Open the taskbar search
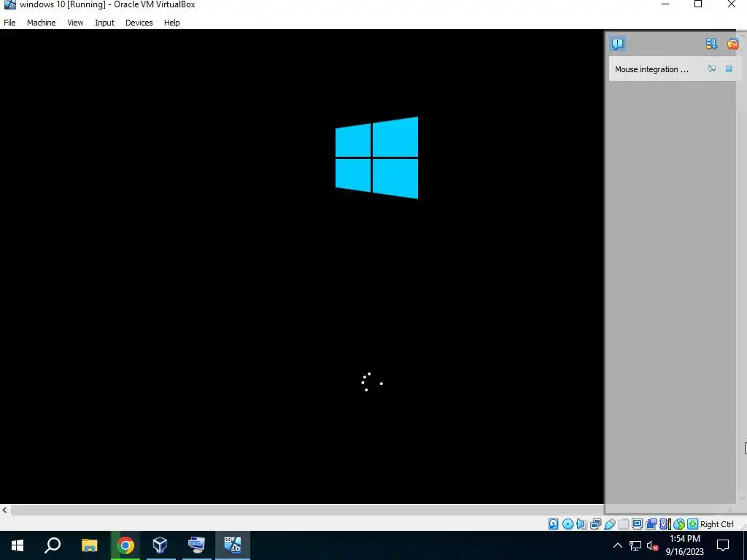The image size is (747, 560). (x=53, y=545)
